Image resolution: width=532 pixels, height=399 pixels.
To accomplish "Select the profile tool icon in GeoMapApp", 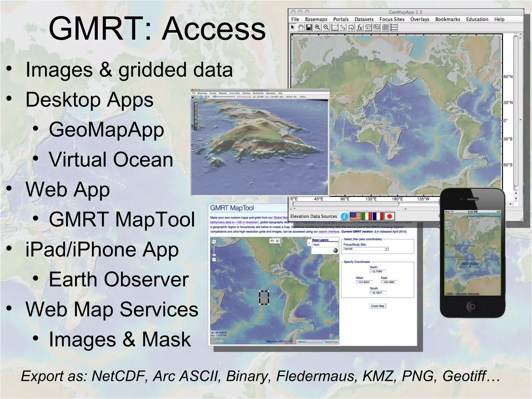I will click(x=335, y=27).
